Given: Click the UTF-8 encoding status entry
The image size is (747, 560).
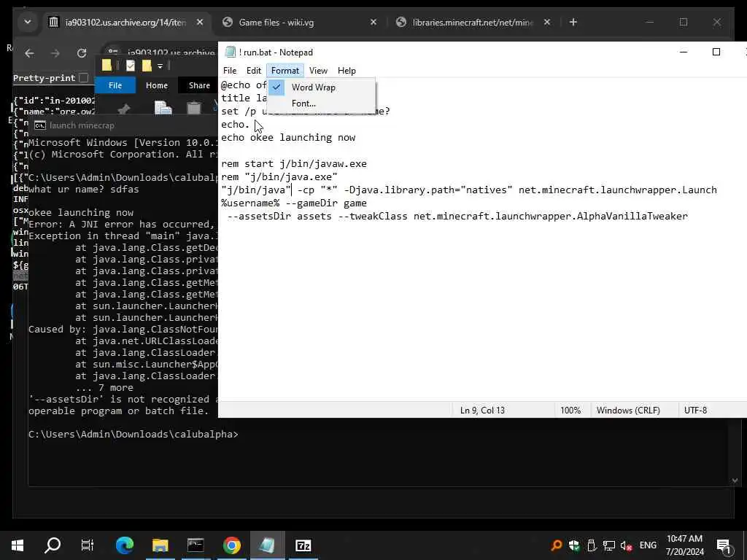Looking at the screenshot, I should pos(695,410).
